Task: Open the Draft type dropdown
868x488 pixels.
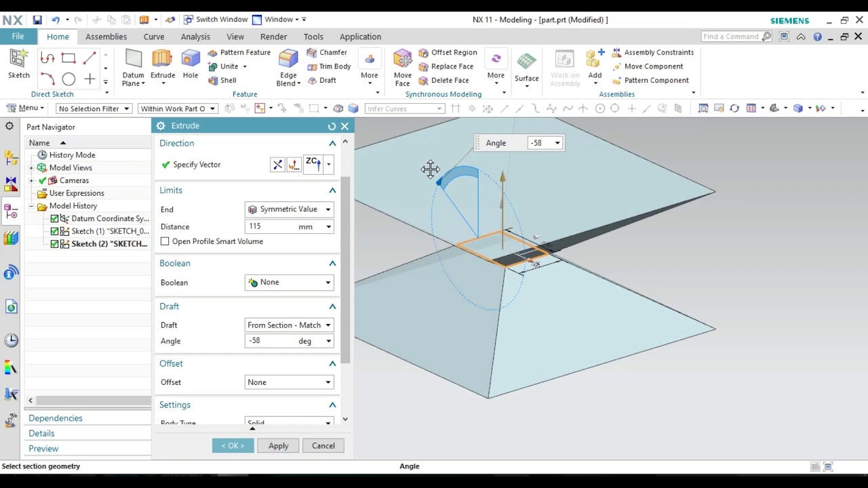Action: 289,325
